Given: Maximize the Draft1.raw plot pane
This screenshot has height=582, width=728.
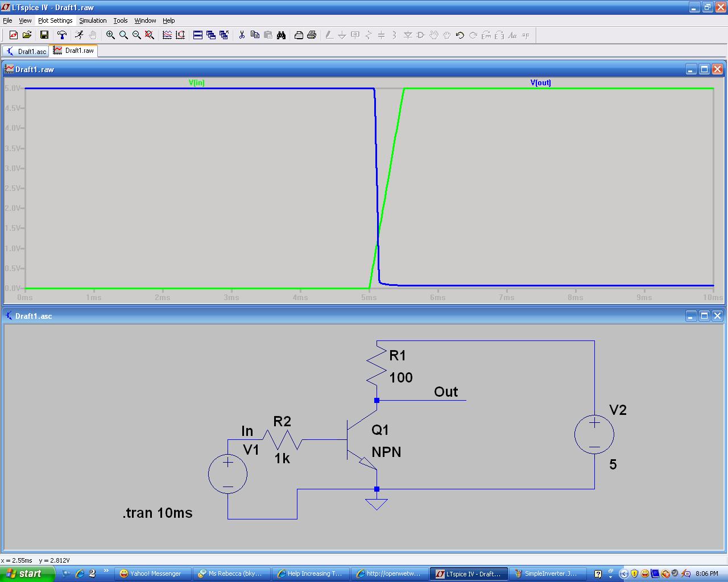Looking at the screenshot, I should coord(704,69).
